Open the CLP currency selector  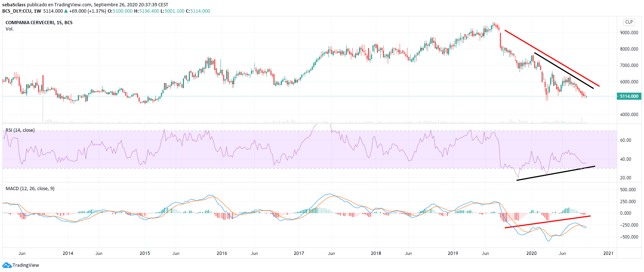pos(629,22)
